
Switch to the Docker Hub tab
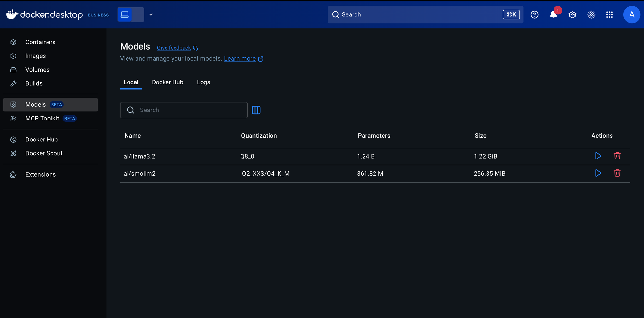(167, 82)
